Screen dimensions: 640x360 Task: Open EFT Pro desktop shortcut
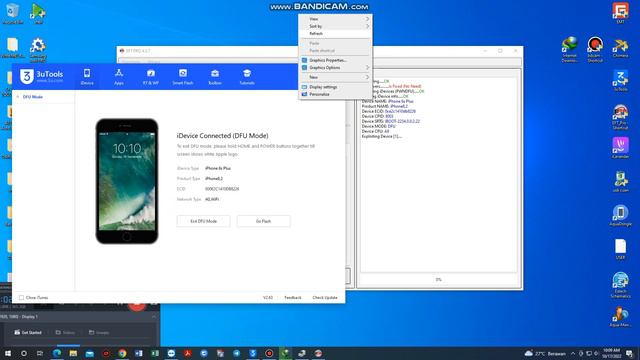[x=620, y=117]
